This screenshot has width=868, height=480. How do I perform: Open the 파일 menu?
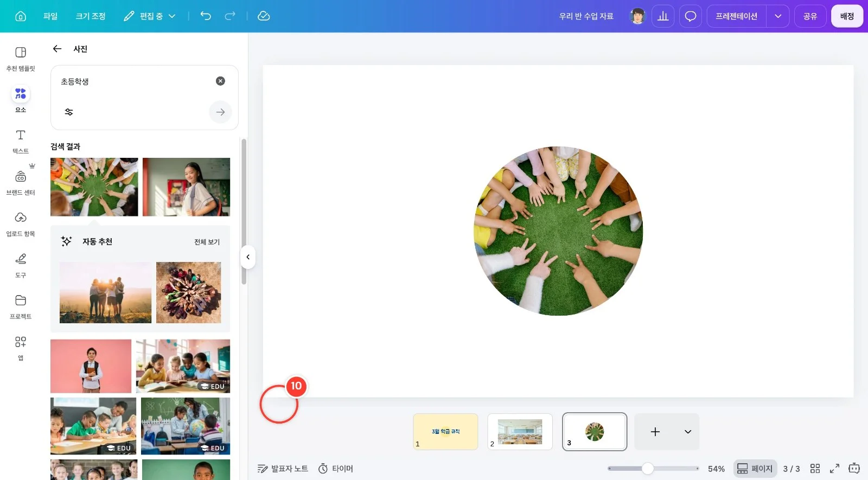[50, 16]
